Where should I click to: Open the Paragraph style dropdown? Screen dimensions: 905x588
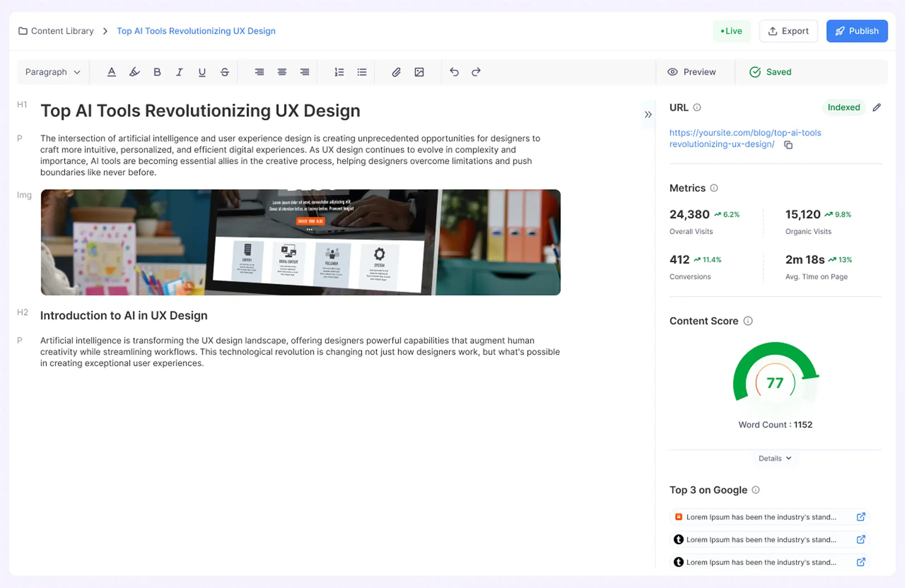(x=53, y=72)
